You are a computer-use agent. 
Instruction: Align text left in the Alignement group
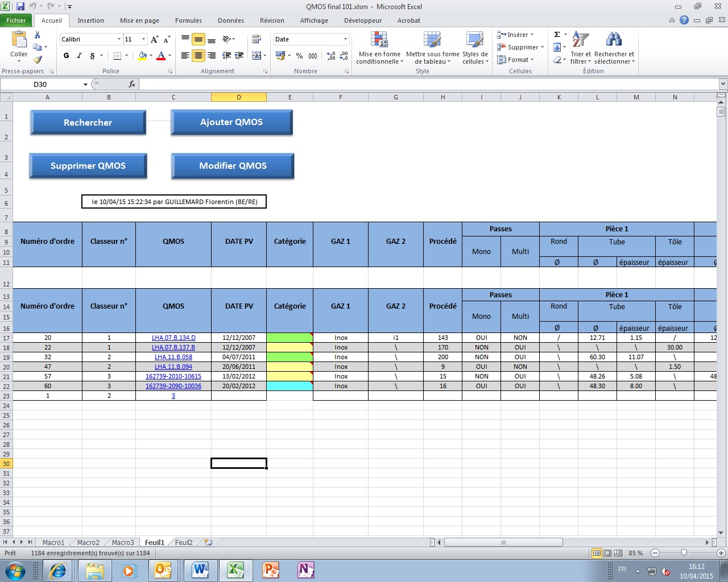click(x=185, y=55)
